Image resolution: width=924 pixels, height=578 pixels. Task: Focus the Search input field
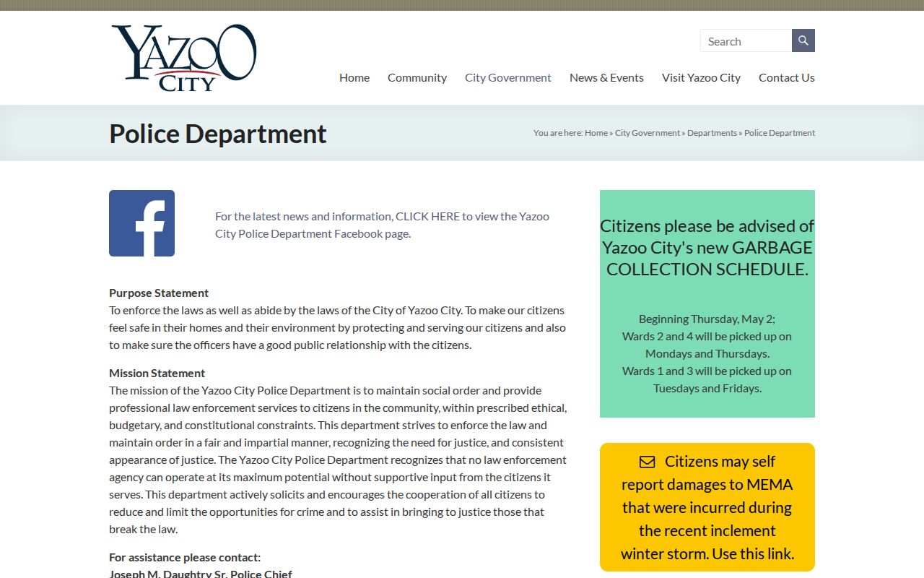coord(746,40)
